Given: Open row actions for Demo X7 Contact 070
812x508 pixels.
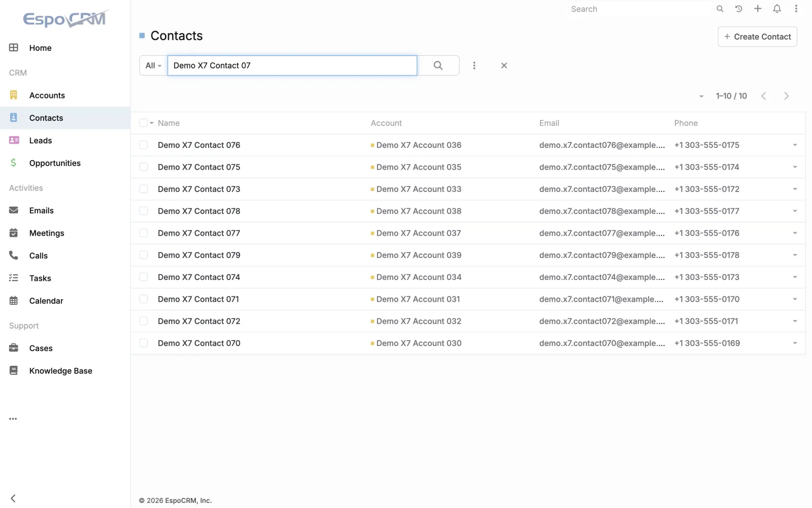Looking at the screenshot, I should [x=795, y=343].
